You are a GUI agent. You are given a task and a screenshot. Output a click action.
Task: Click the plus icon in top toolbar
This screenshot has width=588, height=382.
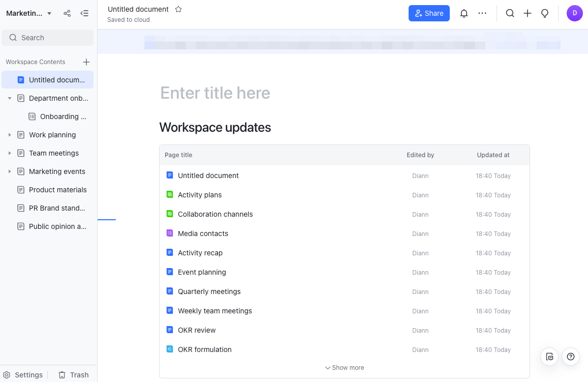[528, 14]
